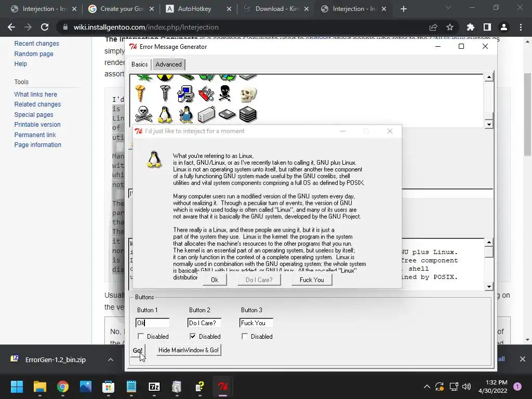This screenshot has width=532, height=399.
Task: Open File Explorer on taskbar
Action: click(39, 387)
